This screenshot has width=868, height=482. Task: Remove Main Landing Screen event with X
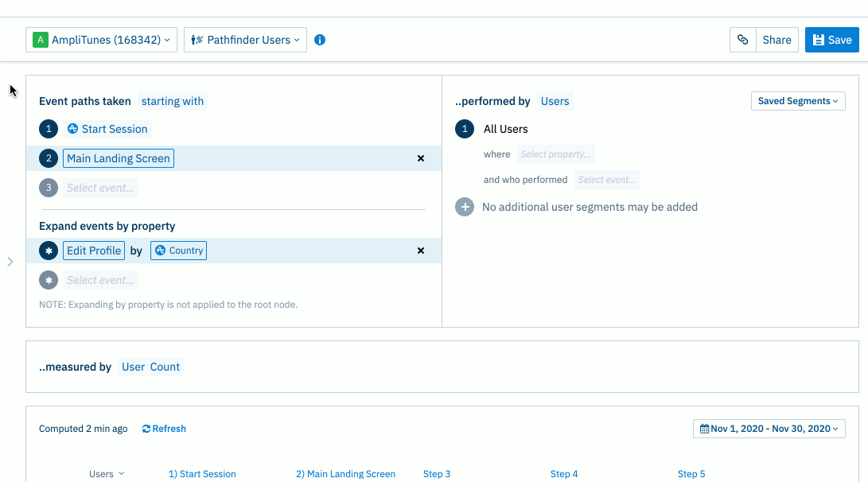[421, 158]
